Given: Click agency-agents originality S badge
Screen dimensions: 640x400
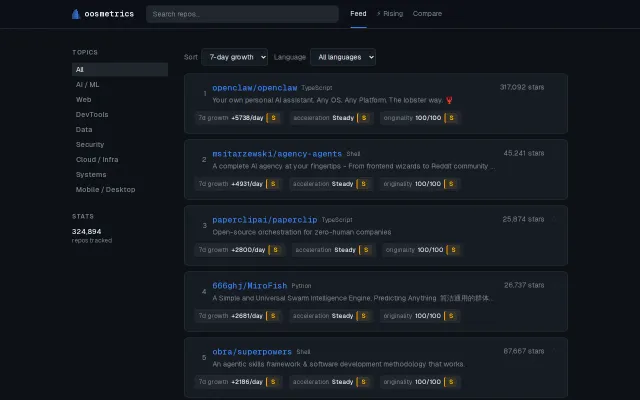Looking at the screenshot, I should pyautogui.click(x=451, y=184).
